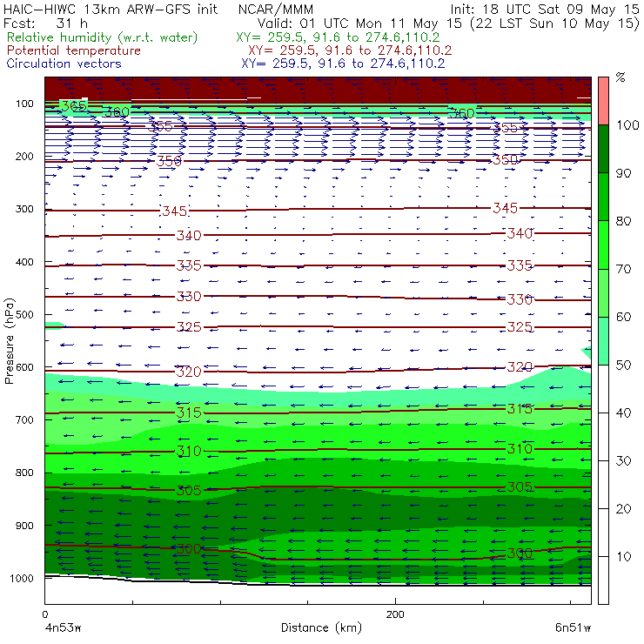This screenshot has height=644, width=644.
Task: Select the green XY coordinates line
Action: point(338,37)
